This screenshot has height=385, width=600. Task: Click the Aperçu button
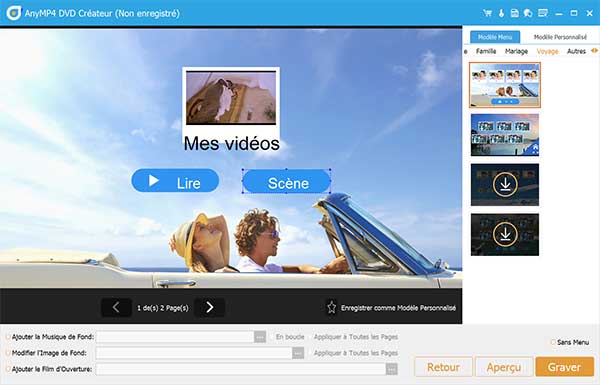click(x=504, y=367)
